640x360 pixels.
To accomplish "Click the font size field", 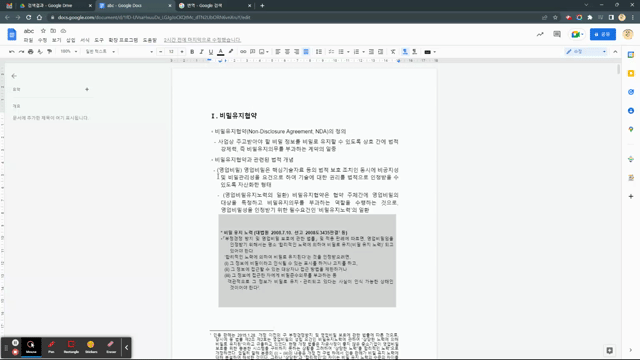I will click(x=171, y=52).
